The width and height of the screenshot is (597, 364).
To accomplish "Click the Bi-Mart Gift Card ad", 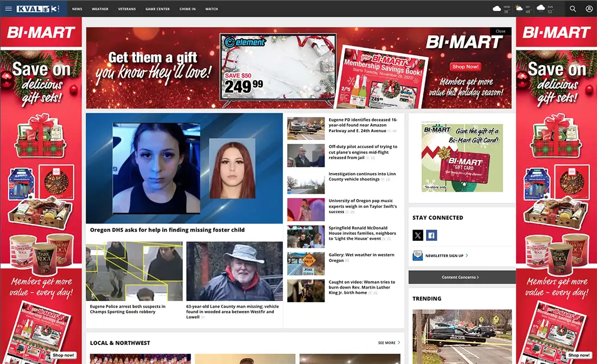I will [x=462, y=158].
